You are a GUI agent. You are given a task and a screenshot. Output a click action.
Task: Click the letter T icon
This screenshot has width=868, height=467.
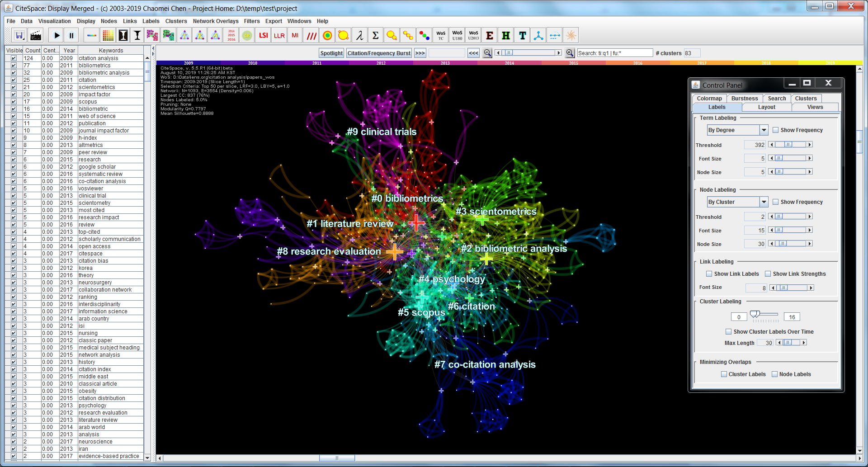pyautogui.click(x=523, y=35)
